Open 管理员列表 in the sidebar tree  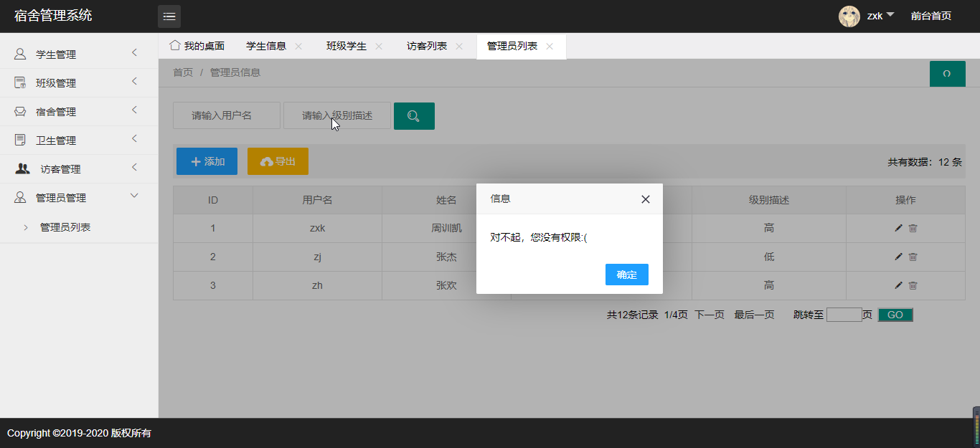tap(65, 227)
